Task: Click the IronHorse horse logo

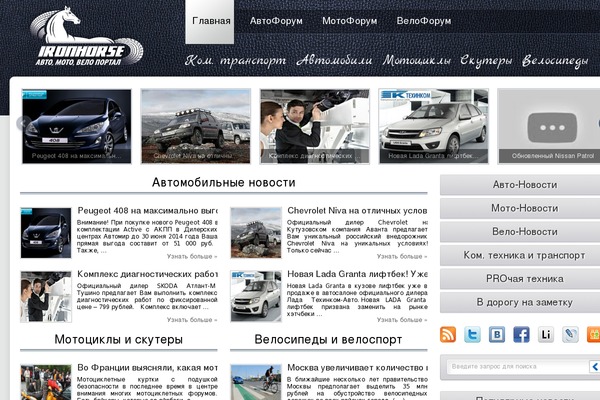Action: [x=86, y=36]
